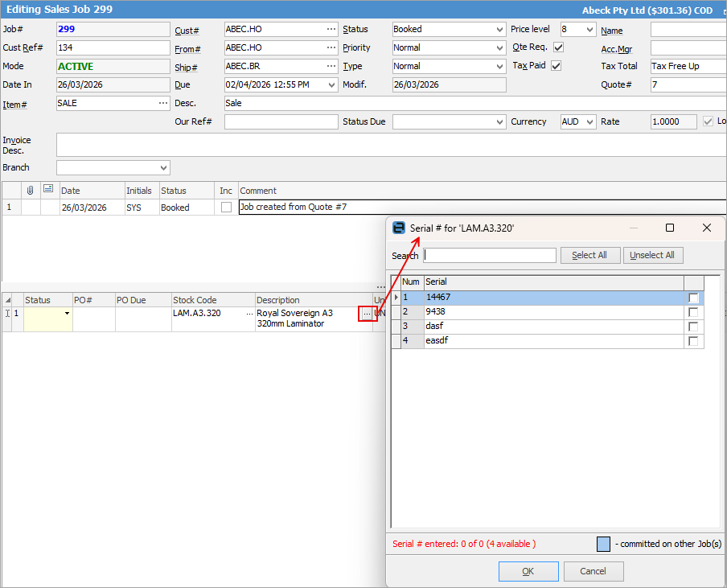The image size is (727, 588).
Task: Expand the Price level dropdown
Action: [589, 29]
